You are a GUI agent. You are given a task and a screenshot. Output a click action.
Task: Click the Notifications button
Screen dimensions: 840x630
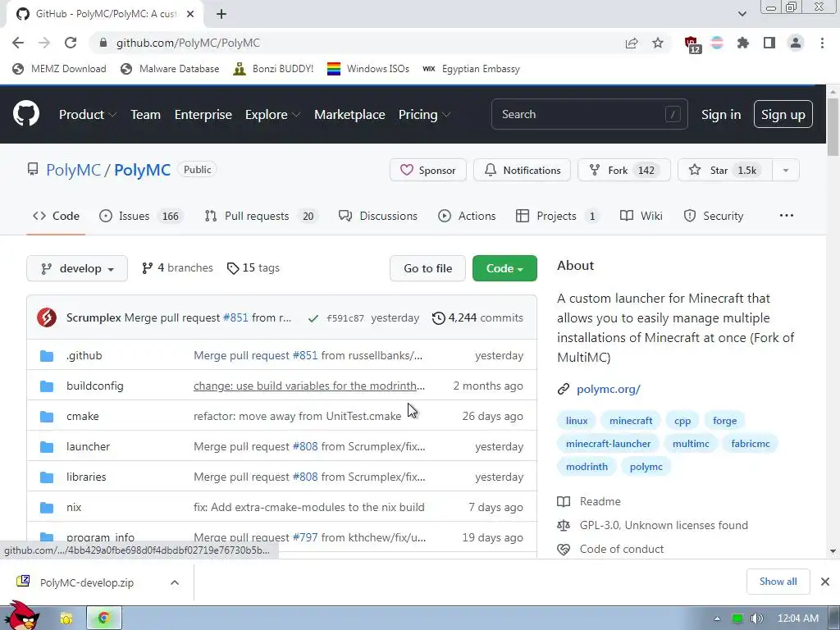(523, 171)
